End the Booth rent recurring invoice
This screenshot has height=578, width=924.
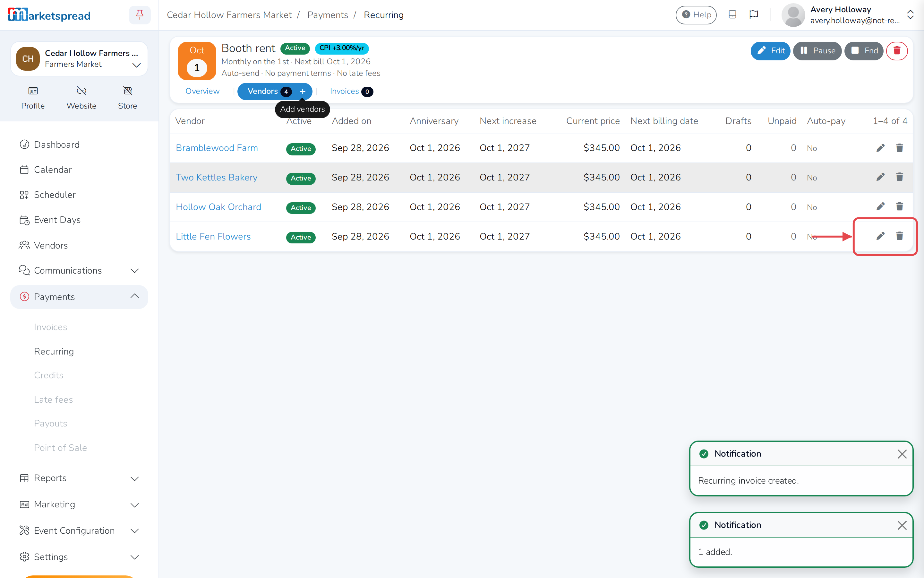[864, 51]
